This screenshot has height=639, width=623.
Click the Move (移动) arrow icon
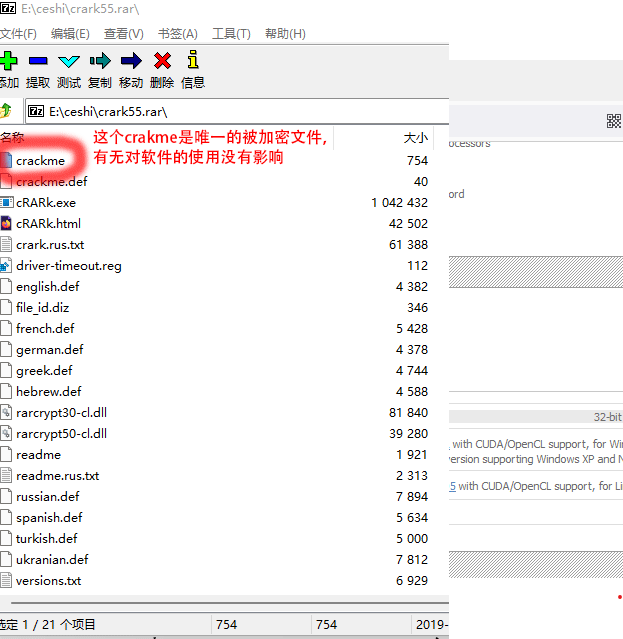pyautogui.click(x=131, y=61)
